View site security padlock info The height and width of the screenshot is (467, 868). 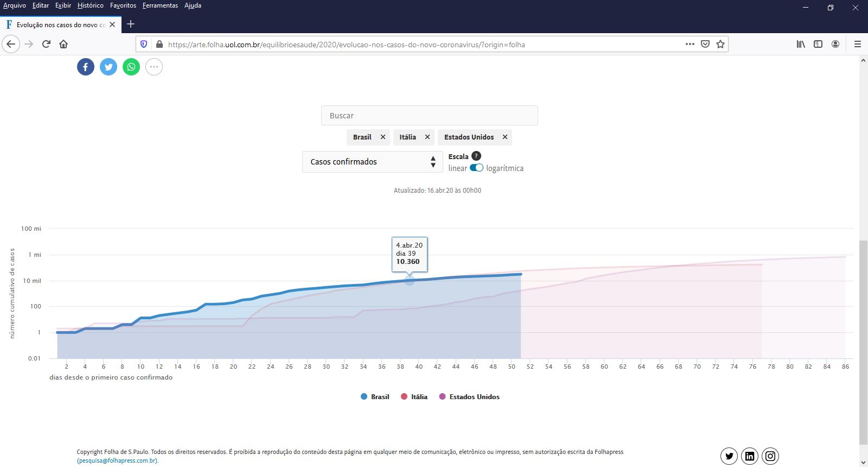pos(159,44)
